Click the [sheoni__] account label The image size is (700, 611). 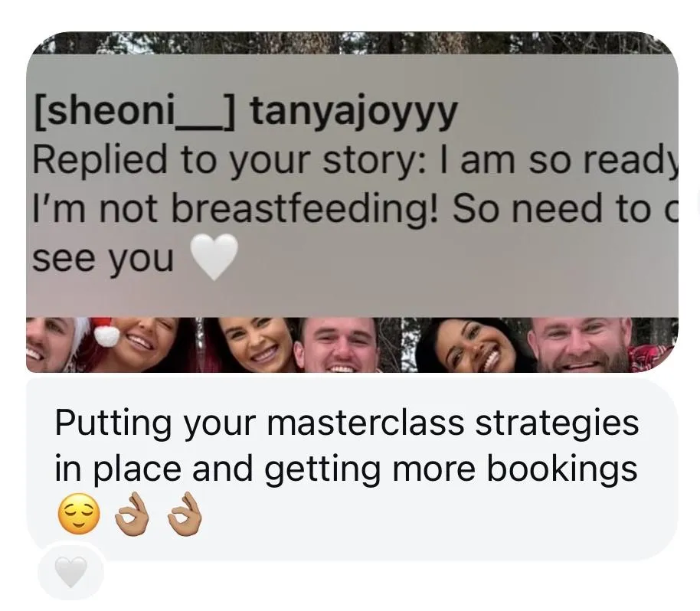134,113
